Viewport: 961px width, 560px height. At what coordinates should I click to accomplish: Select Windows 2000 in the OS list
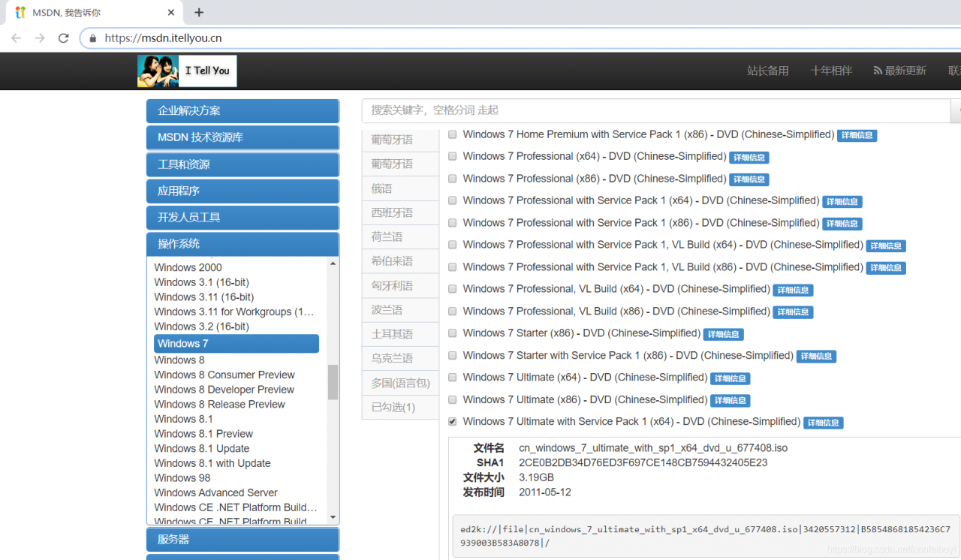point(188,267)
